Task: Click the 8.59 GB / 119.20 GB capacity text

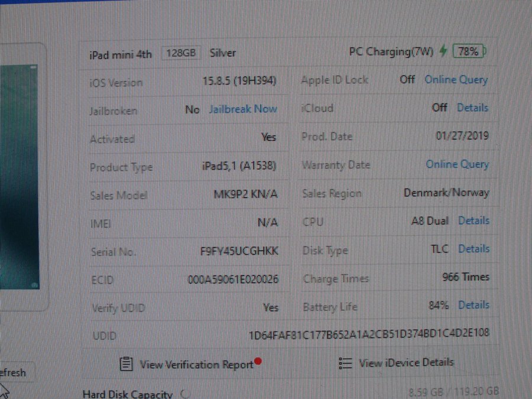Action: (453, 391)
